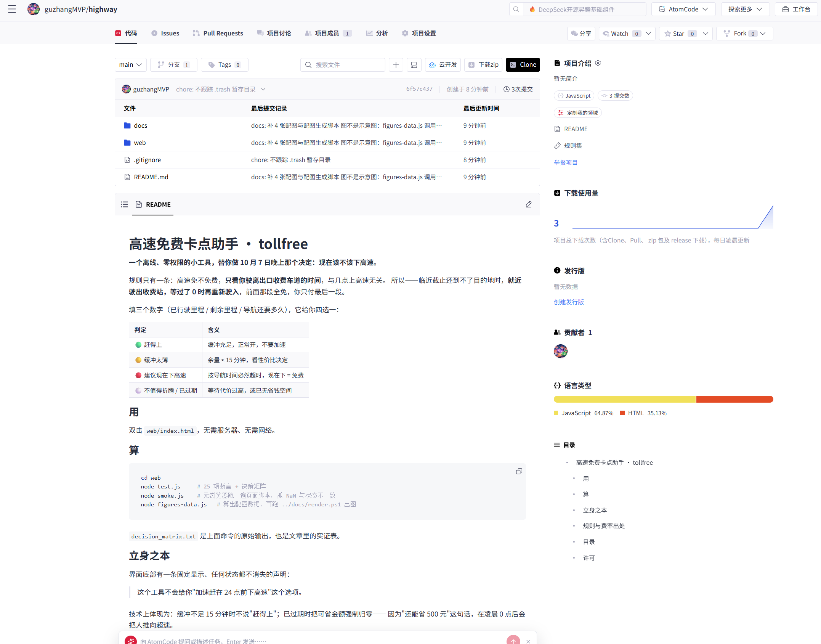Click the 云开发 button
This screenshot has height=644, width=821.
[443, 65]
